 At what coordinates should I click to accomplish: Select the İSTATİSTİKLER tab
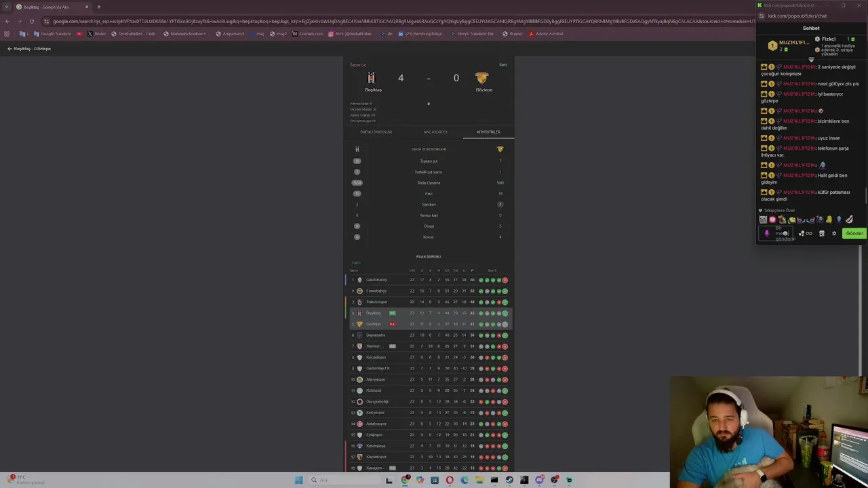[488, 132]
